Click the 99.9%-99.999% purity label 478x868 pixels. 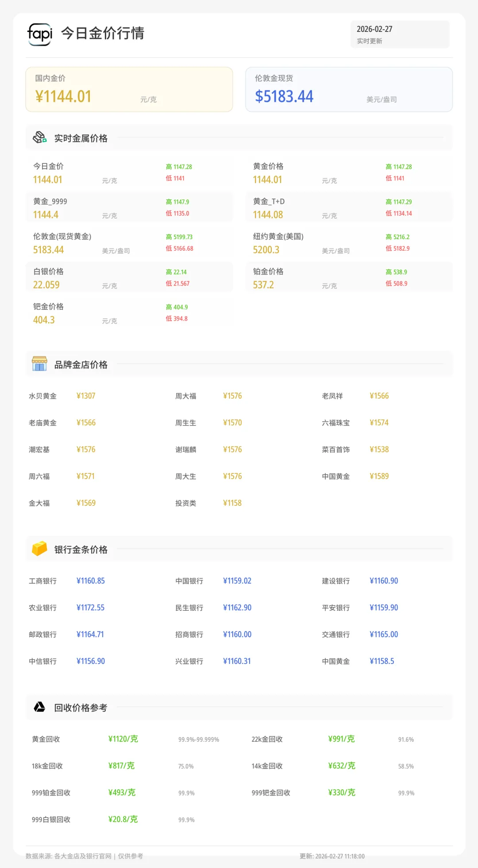tap(199, 740)
